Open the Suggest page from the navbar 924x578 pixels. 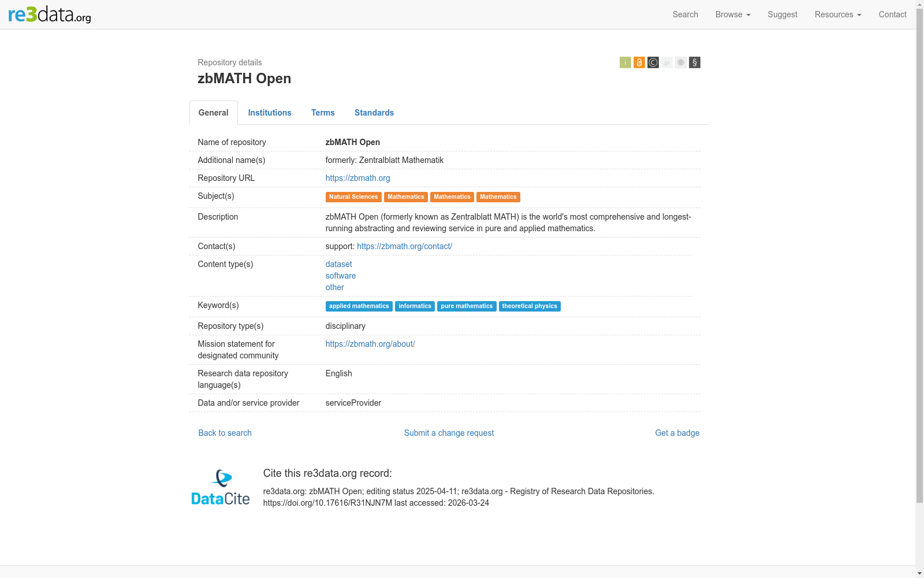click(783, 14)
